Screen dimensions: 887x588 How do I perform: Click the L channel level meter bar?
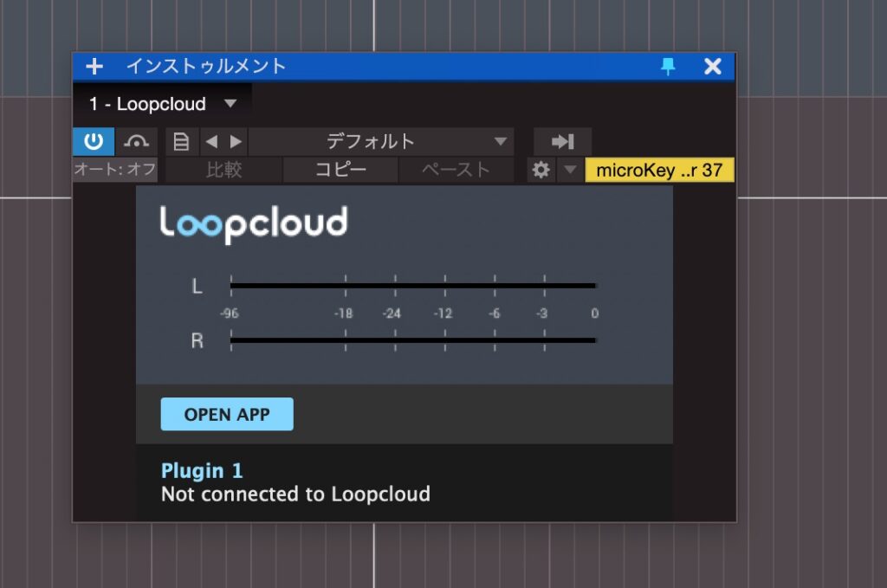(412, 285)
